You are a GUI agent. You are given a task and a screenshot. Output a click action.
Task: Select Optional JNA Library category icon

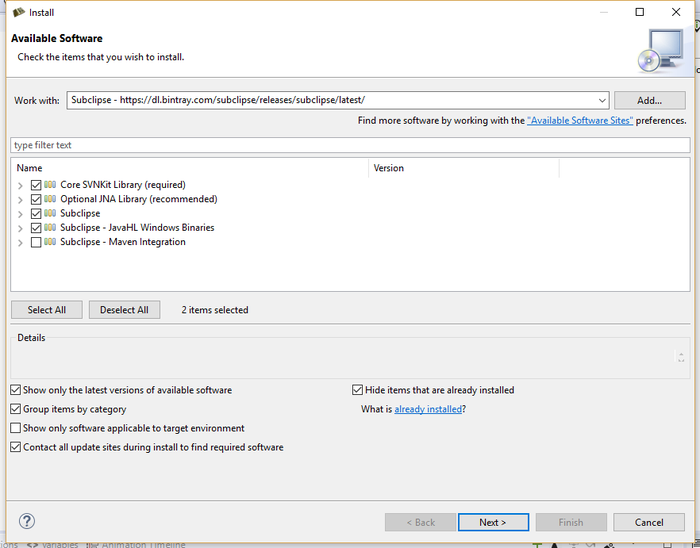[x=50, y=199]
